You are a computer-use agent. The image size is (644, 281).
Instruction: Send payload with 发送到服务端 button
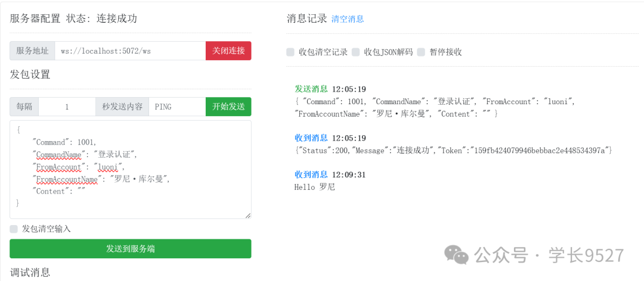130,249
